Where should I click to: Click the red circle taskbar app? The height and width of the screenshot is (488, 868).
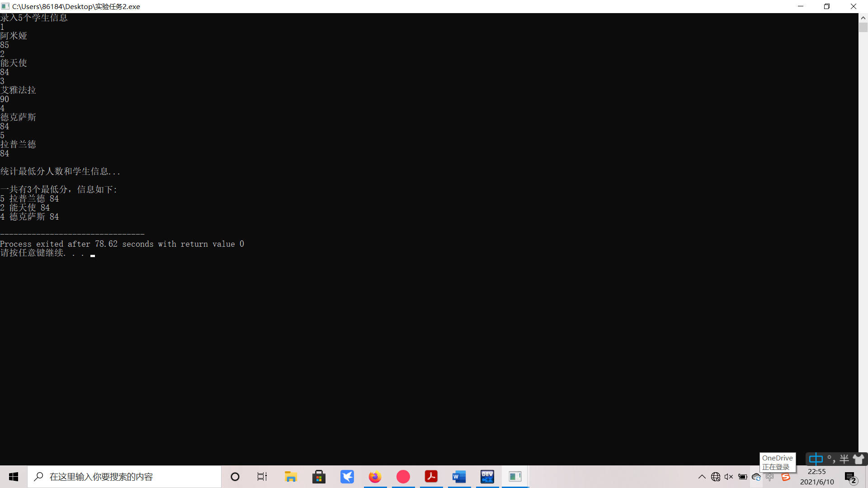click(x=403, y=477)
